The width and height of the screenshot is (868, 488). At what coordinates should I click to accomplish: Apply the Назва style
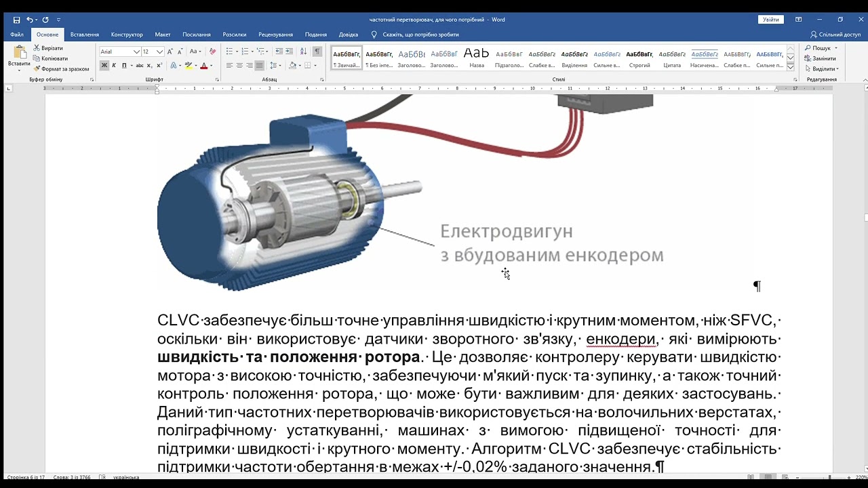click(477, 58)
